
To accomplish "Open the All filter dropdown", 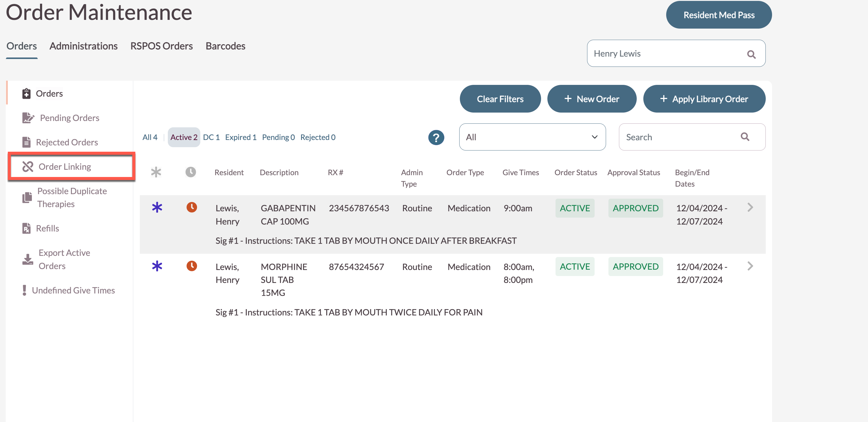I will [x=532, y=137].
